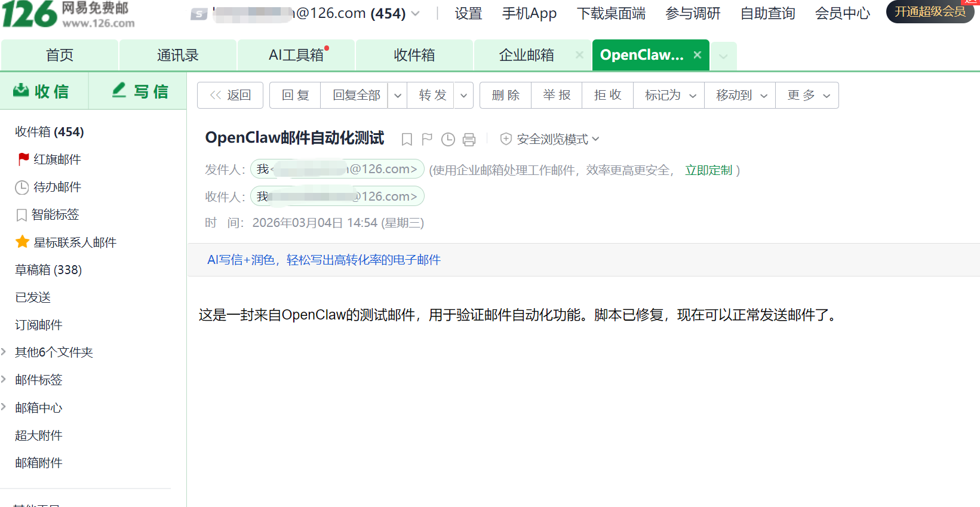Image resolution: width=980 pixels, height=507 pixels.
Task: Switch to the 收件箱 tab
Action: click(x=414, y=55)
